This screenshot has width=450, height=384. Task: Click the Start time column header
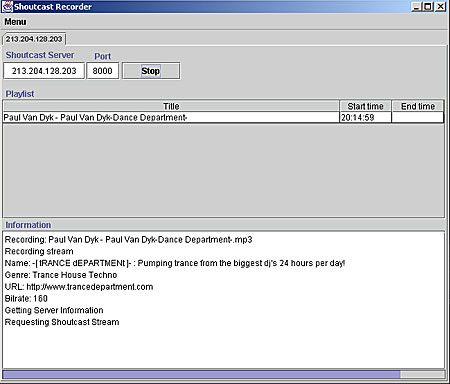tap(365, 106)
